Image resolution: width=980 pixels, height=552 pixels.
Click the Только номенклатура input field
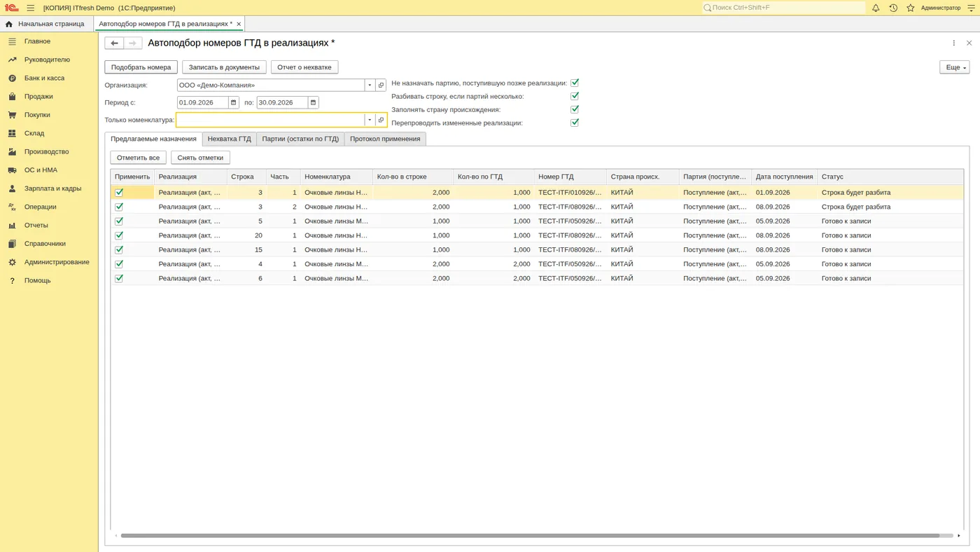point(271,120)
